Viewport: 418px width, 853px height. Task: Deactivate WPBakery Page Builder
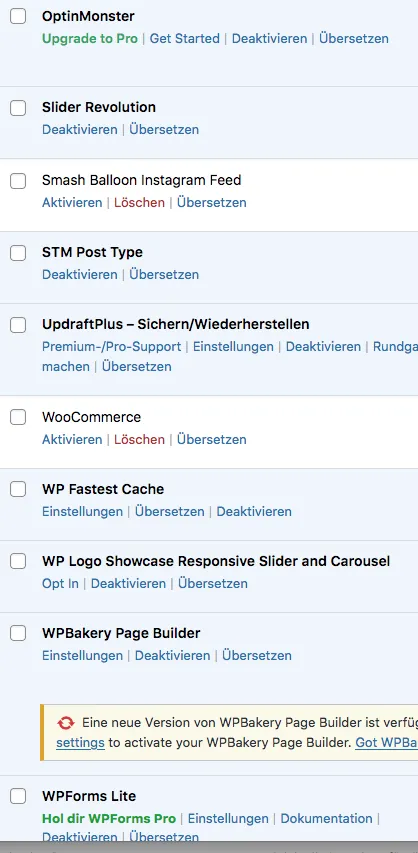point(173,656)
